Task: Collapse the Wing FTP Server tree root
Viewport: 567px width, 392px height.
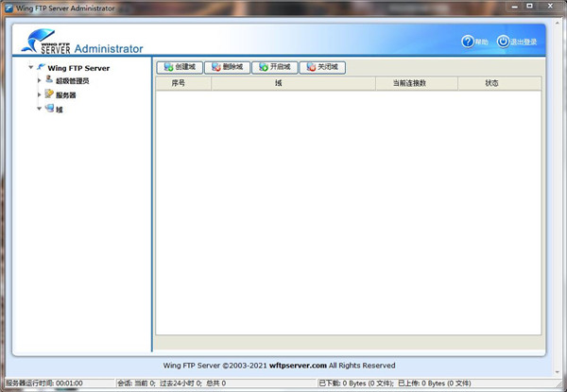Action: [x=31, y=67]
